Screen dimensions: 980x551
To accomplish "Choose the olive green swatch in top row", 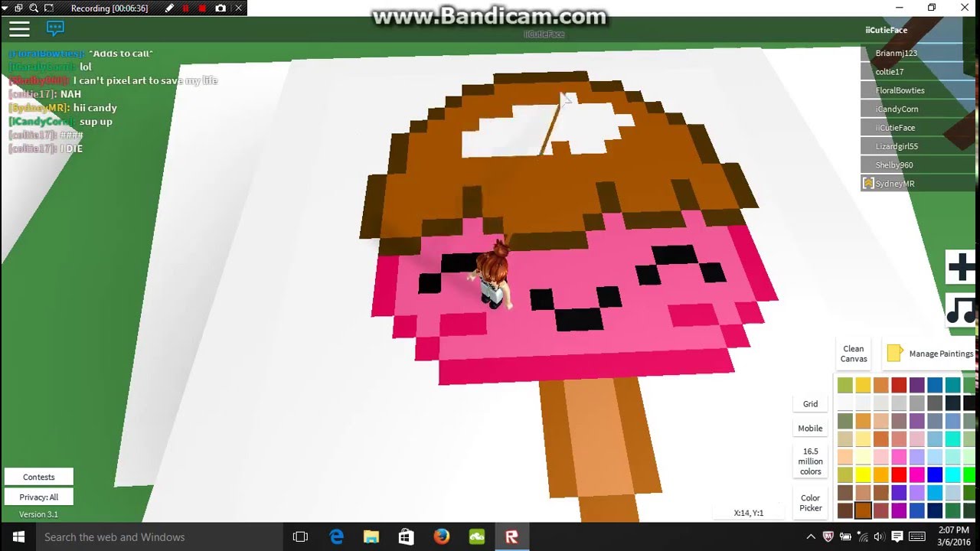I will (x=845, y=385).
